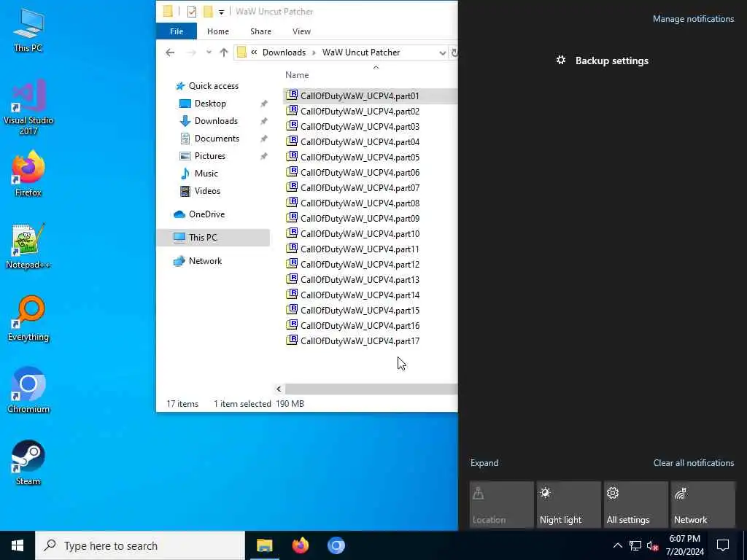The width and height of the screenshot is (747, 560).
Task: Select Quick access in navigation pane
Action: [x=214, y=86]
